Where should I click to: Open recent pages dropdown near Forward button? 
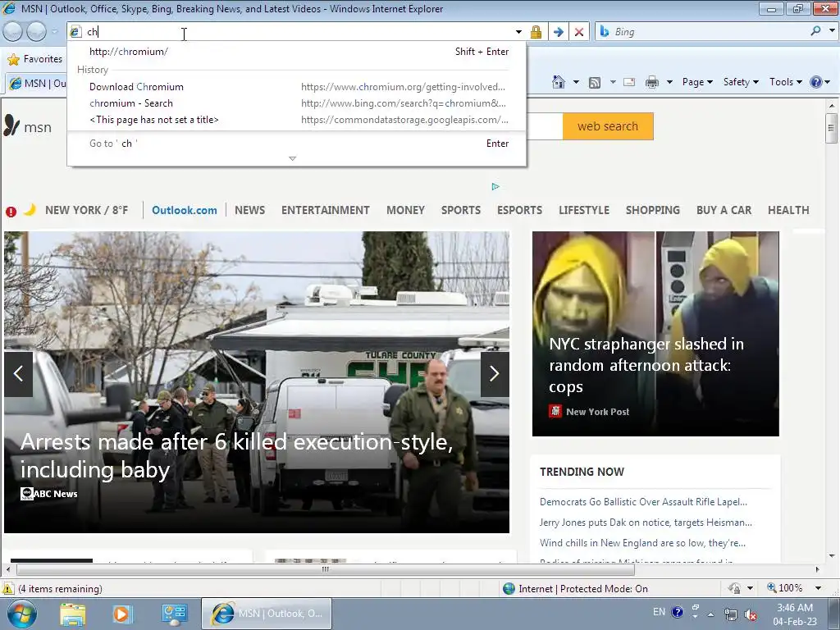pos(54,32)
